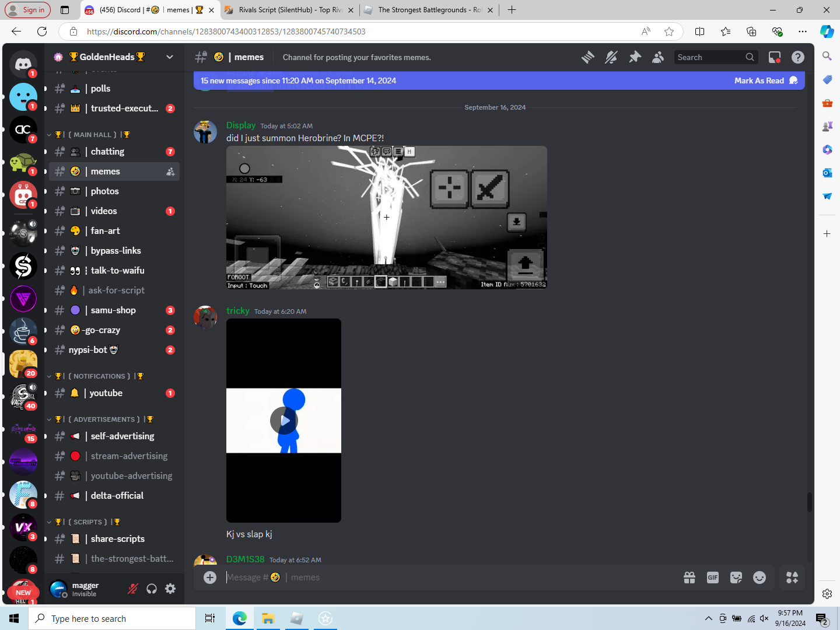This screenshot has height=630, width=840.
Task: Click the attachment plus button in message box
Action: coord(210,577)
